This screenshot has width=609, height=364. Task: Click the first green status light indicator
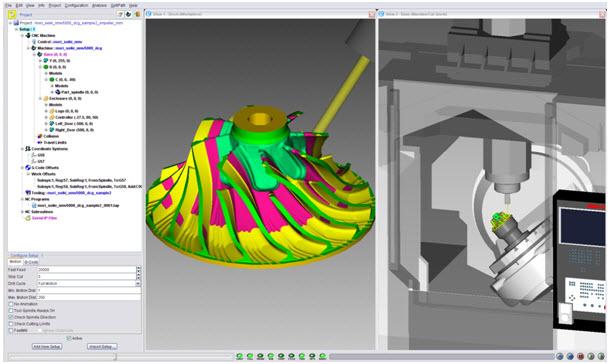tap(239, 356)
